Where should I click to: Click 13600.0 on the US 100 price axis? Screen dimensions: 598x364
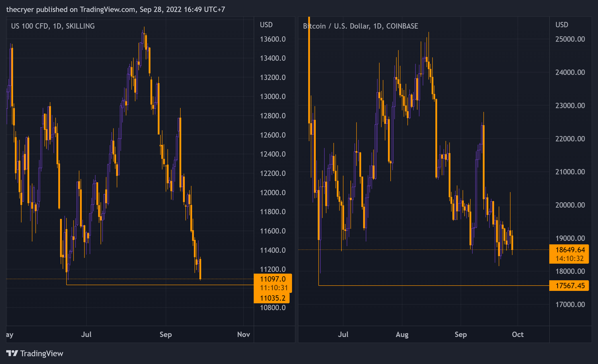click(x=273, y=39)
